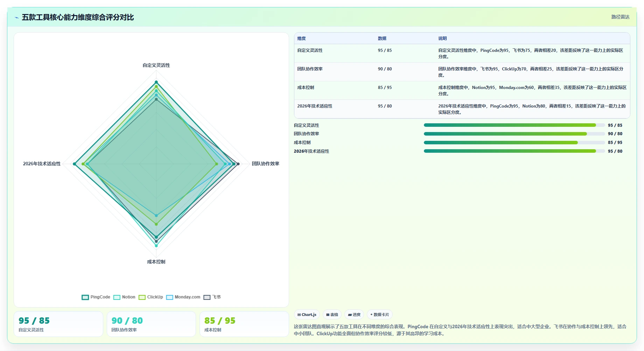The image size is (644, 351).
Task: Click the 维度 column header
Action: [x=301, y=39]
